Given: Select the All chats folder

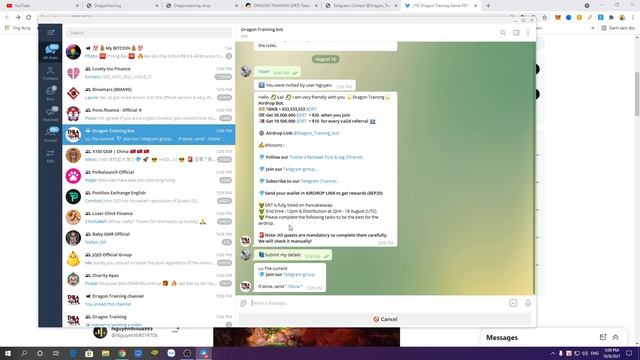Looking at the screenshot, I should 50,52.
